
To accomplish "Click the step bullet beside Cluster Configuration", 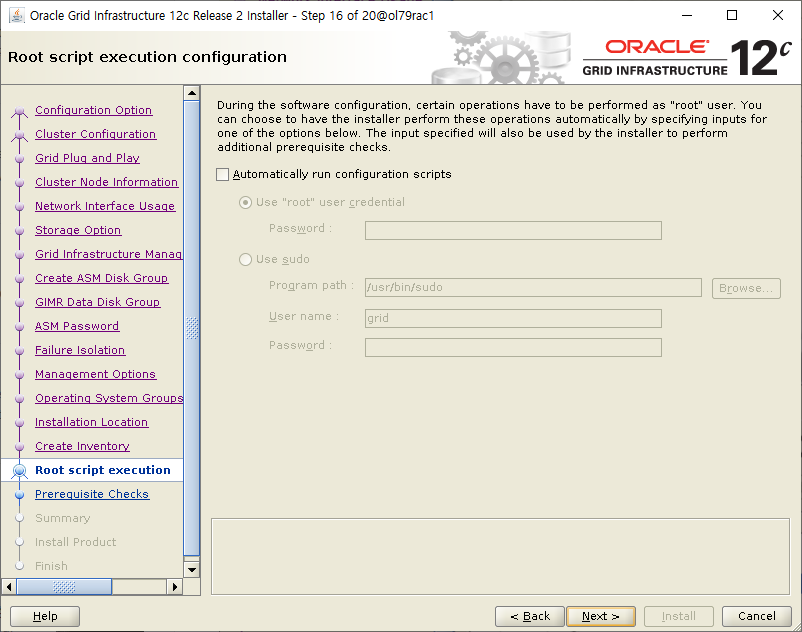I will tap(19, 136).
